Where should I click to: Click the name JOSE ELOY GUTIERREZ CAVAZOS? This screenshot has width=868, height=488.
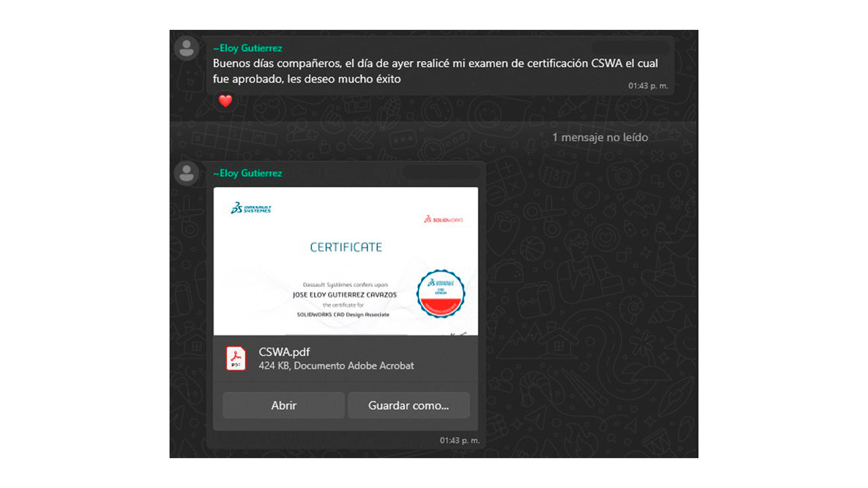point(344,295)
